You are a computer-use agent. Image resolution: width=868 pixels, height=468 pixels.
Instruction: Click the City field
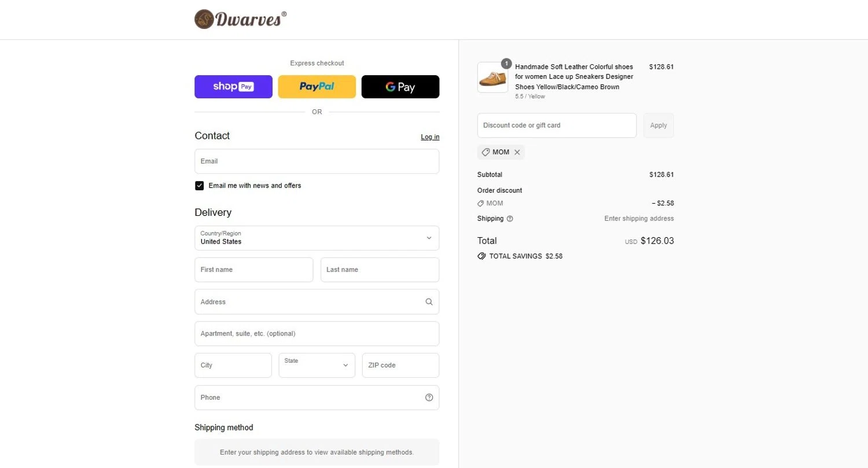233,366
